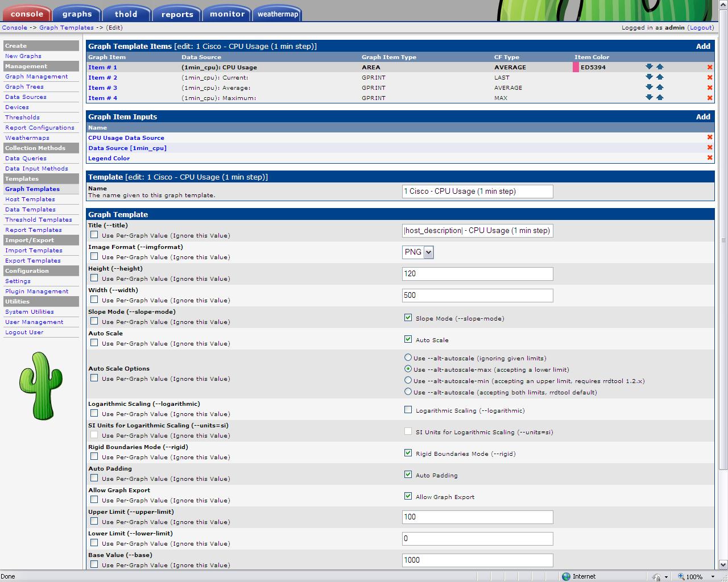
Task: Click Graph Templates breadcrumb link
Action: [67, 27]
